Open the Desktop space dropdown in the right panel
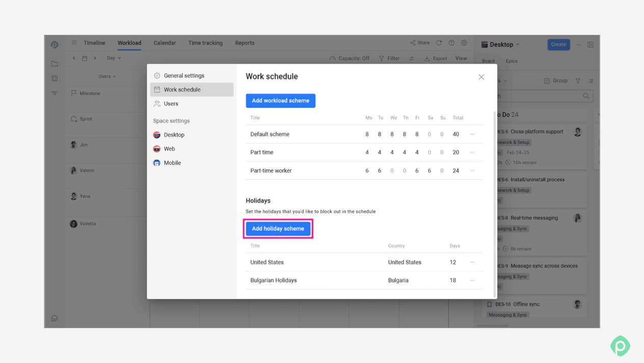The height and width of the screenshot is (363, 644). point(500,45)
